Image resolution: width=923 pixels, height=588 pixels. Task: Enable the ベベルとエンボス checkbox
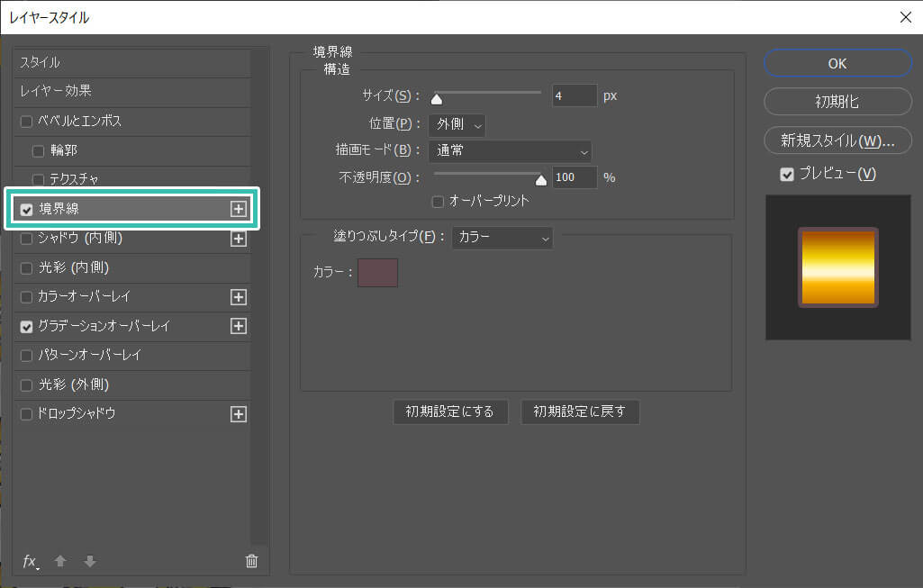point(26,122)
